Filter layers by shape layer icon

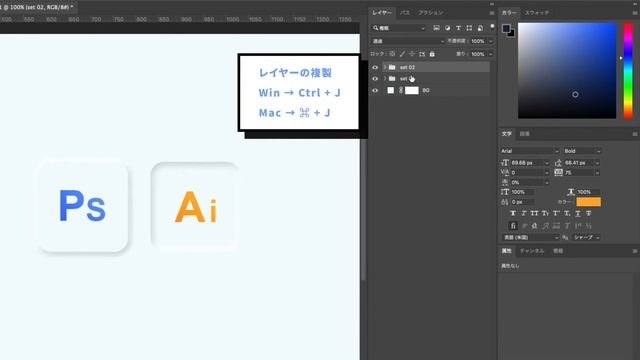click(469, 28)
